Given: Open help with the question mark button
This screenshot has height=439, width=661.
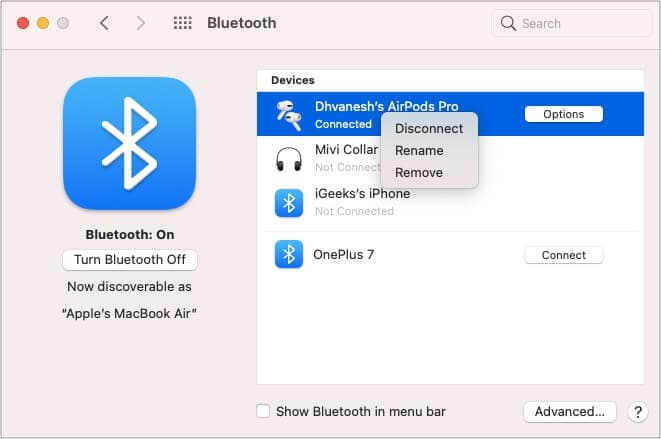Looking at the screenshot, I should pos(638,412).
